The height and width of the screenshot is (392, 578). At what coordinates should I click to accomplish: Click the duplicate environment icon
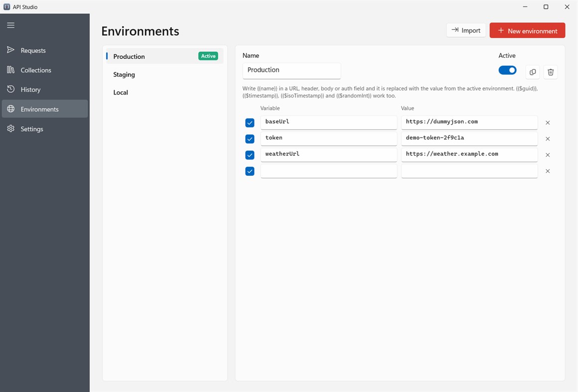[x=533, y=72]
